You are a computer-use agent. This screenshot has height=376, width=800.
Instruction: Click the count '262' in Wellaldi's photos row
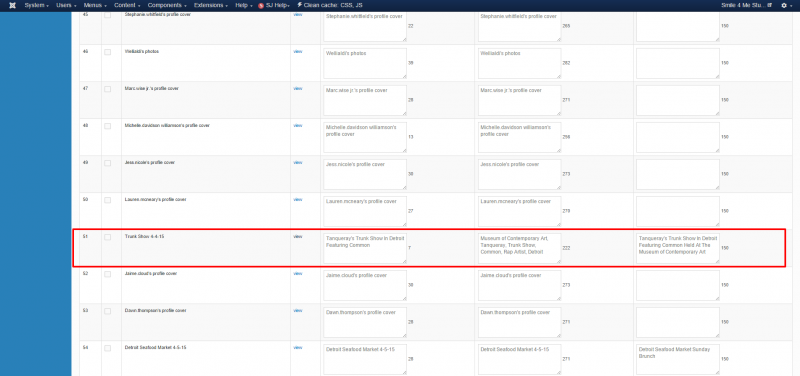point(566,63)
